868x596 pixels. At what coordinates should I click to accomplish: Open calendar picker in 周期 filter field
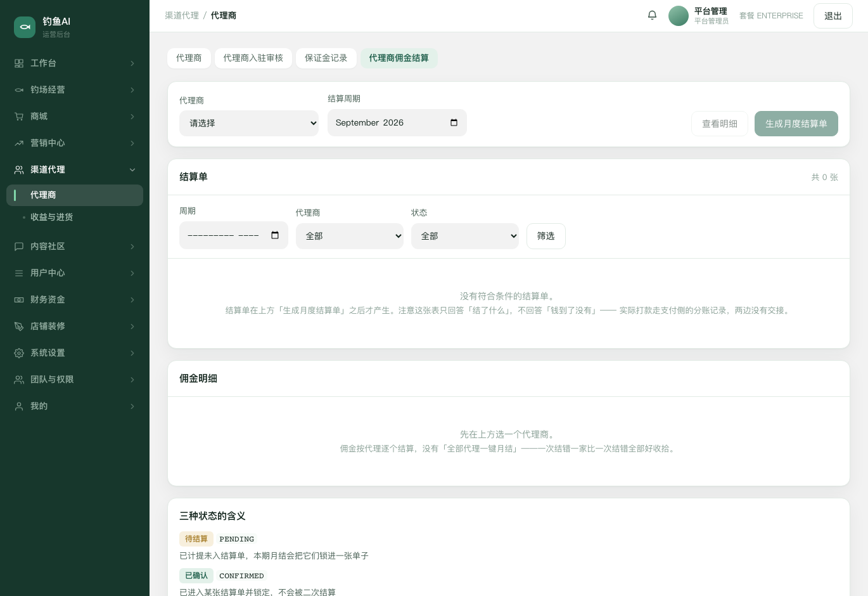[x=275, y=235]
